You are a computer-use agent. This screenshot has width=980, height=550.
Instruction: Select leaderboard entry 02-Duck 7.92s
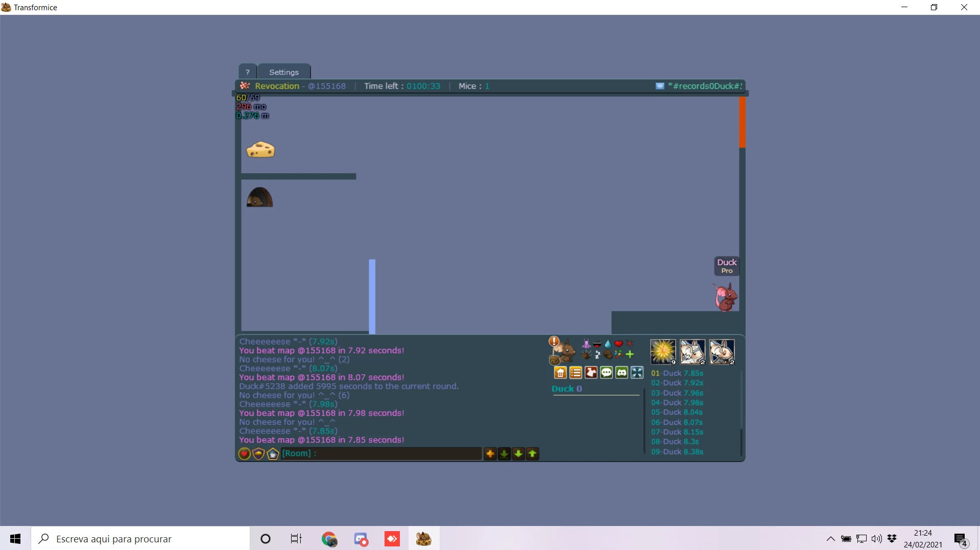coord(677,383)
